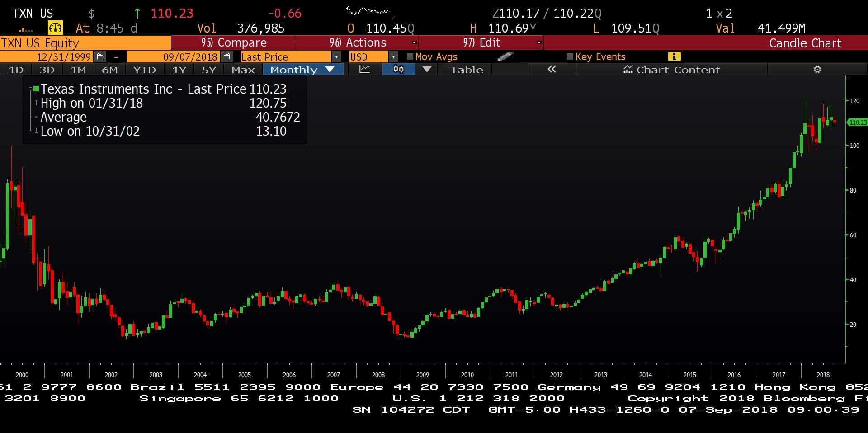Open the 97) Edit menu
868x433 pixels.
(x=481, y=42)
